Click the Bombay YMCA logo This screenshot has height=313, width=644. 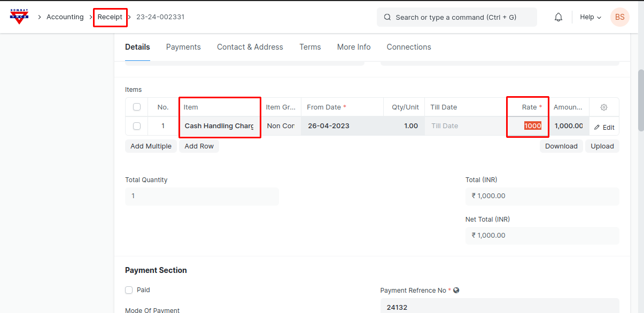(19, 17)
